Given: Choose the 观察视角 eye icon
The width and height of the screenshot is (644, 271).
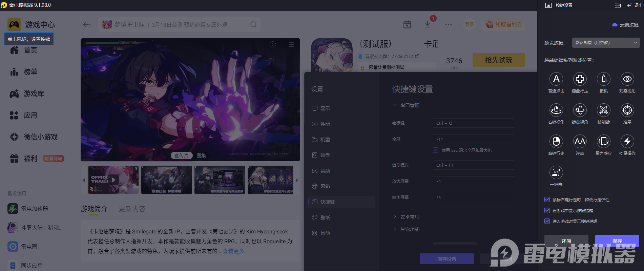Looking at the screenshot, I should coord(627,79).
